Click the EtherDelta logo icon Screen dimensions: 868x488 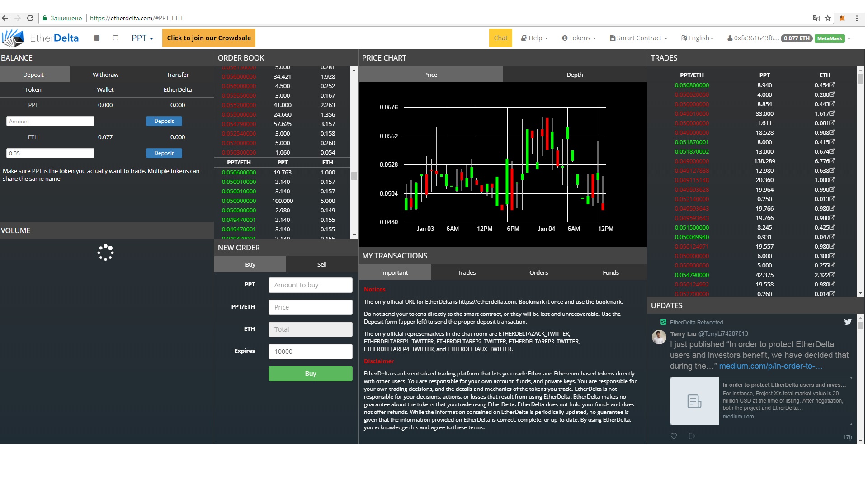13,38
